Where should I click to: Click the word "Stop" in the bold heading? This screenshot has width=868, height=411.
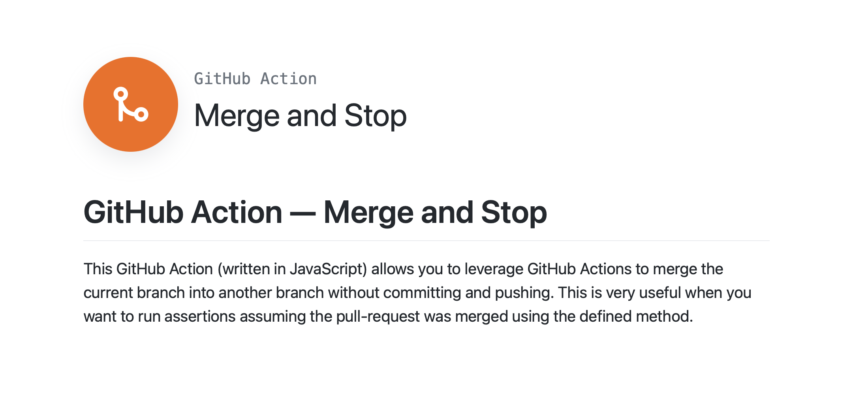514,212
